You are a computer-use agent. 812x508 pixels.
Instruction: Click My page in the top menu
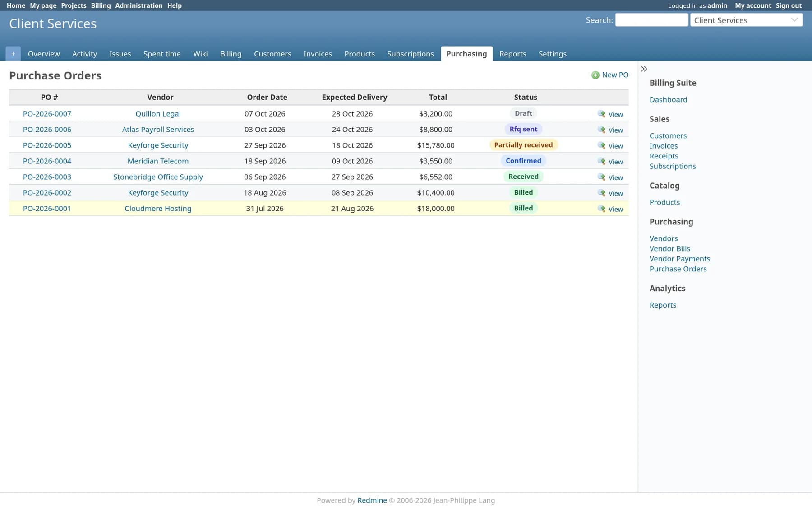pos(43,5)
